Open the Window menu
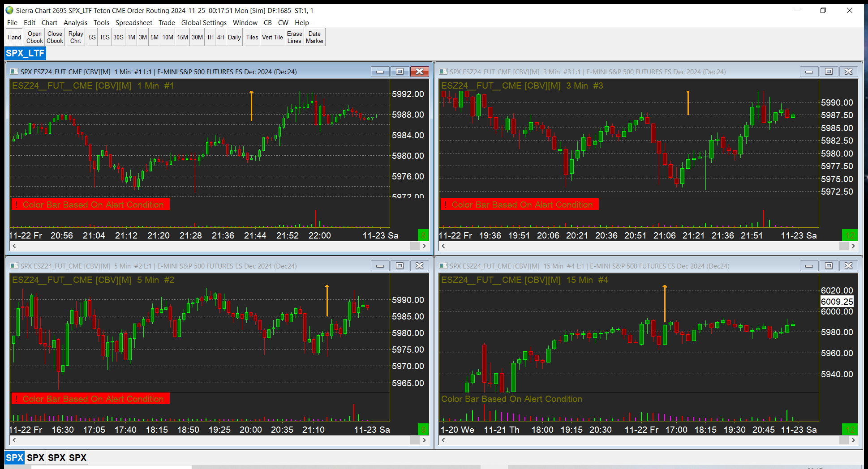 click(x=245, y=23)
